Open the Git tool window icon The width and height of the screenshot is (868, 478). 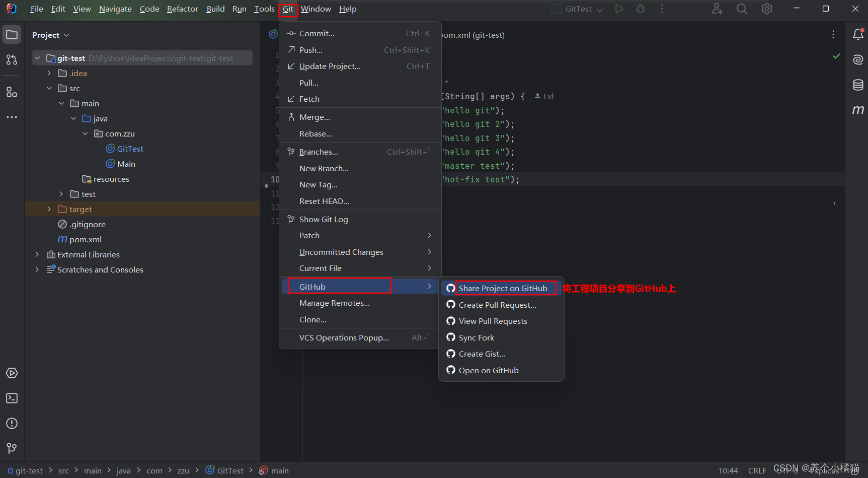coord(12,448)
